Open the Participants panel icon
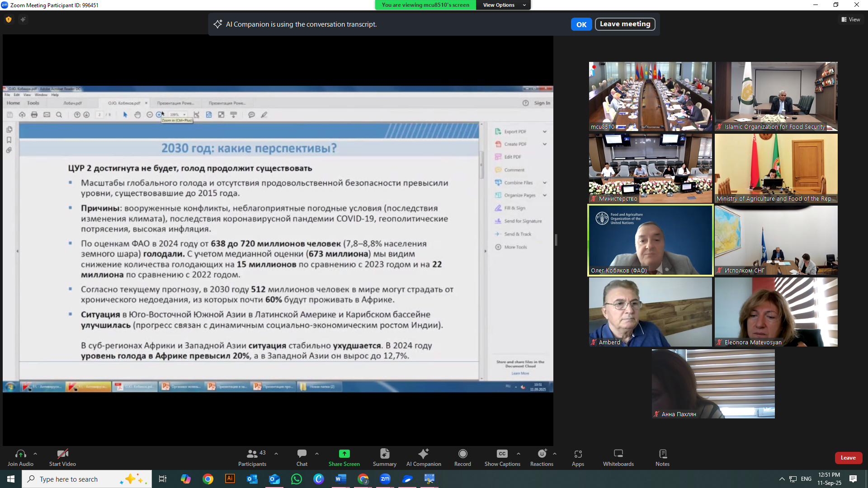This screenshot has width=868, height=488. click(252, 454)
